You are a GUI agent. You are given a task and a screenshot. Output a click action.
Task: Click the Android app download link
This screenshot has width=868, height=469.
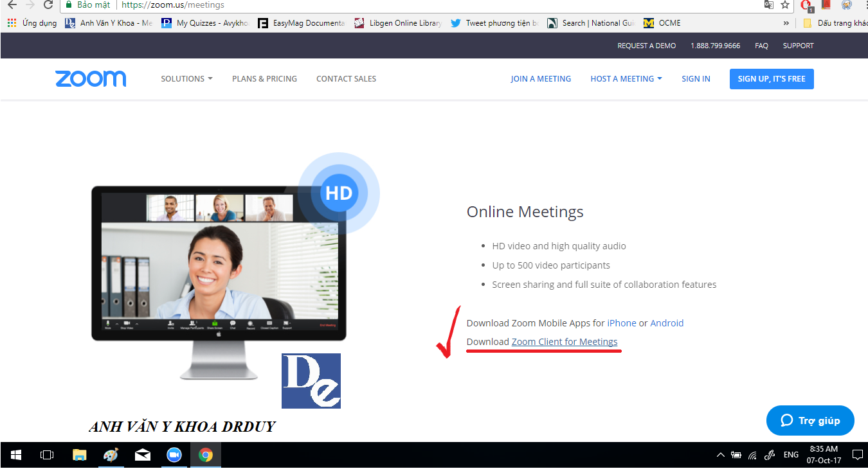(x=667, y=323)
